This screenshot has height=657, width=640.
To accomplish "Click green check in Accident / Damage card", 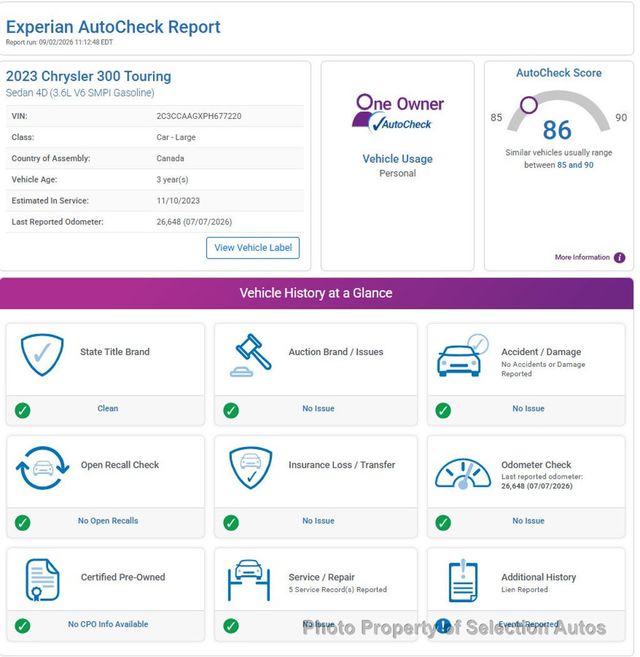I will coord(443,410).
